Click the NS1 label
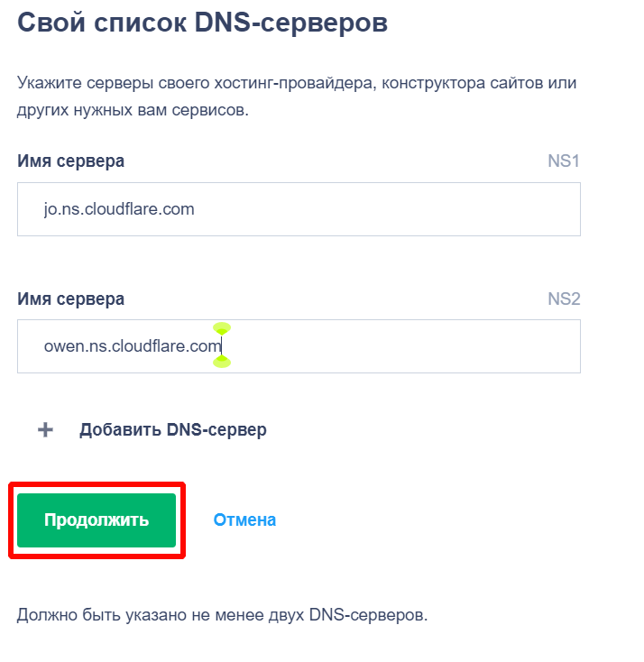Viewport: 644px width, 662px height. [564, 161]
